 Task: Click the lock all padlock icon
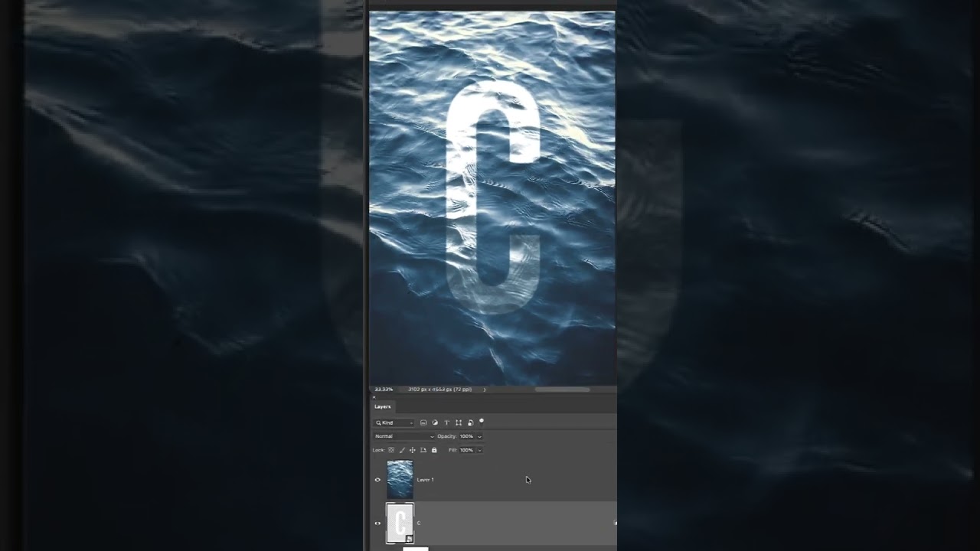tap(434, 450)
